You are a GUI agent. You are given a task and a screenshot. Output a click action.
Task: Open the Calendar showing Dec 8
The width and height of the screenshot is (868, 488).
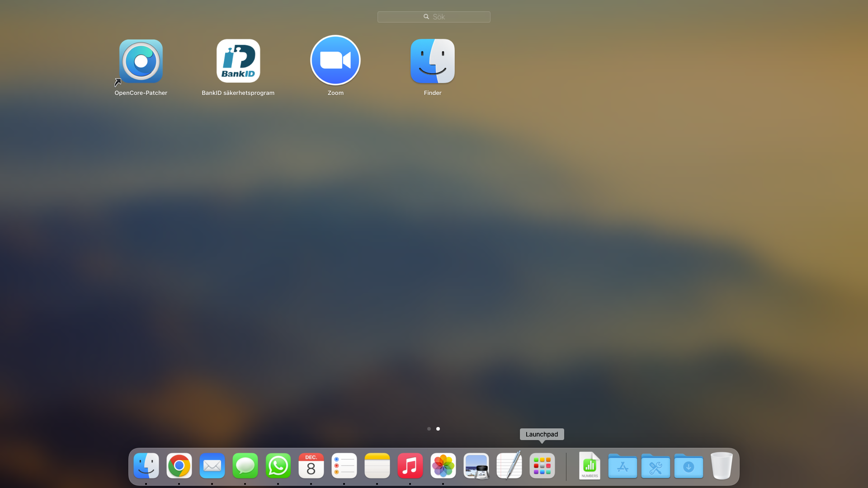pos(311,465)
